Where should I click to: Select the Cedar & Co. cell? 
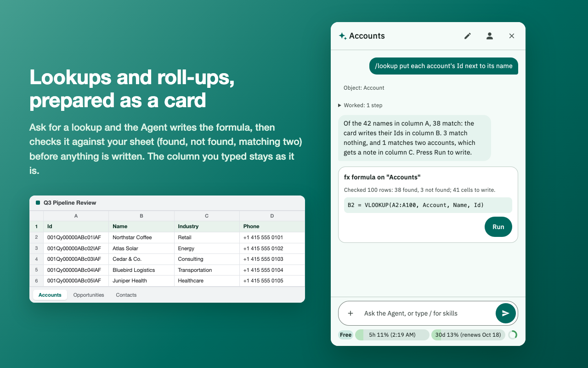(141, 259)
